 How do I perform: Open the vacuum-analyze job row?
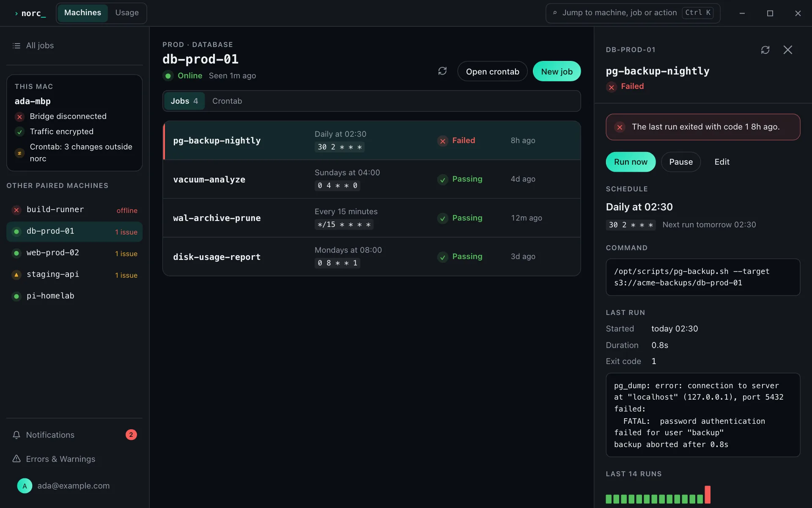[x=372, y=179]
